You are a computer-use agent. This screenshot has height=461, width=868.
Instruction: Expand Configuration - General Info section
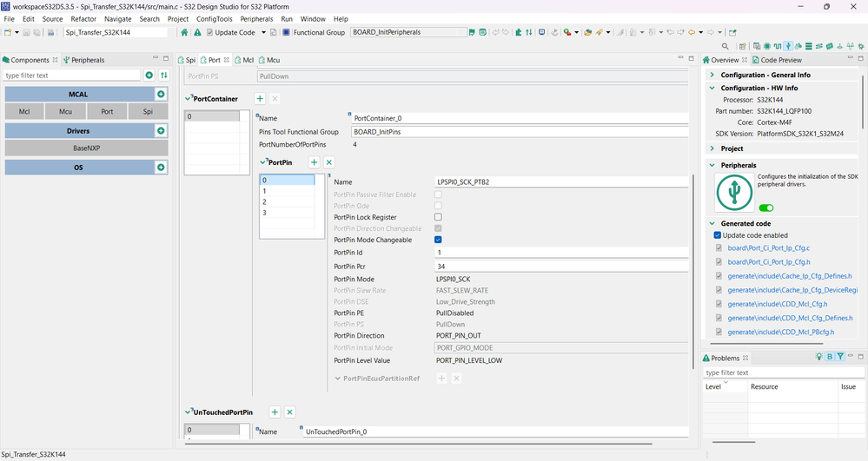(712, 75)
